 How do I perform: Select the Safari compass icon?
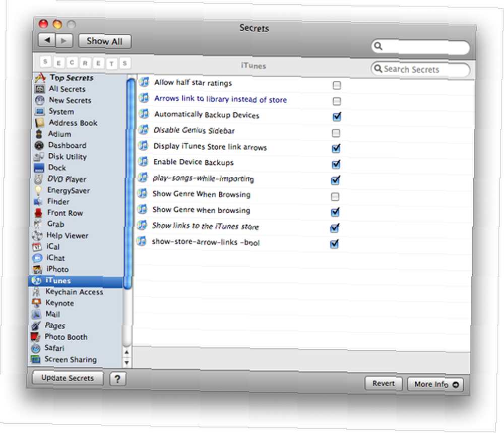tap(36, 348)
